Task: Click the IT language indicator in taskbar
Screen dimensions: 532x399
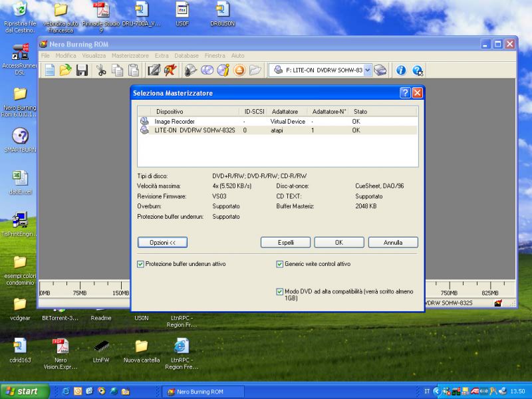Action: click(427, 391)
